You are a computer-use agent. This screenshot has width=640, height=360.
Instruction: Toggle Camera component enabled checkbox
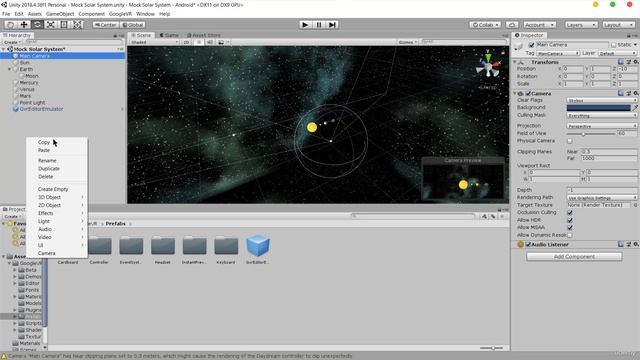click(x=528, y=93)
